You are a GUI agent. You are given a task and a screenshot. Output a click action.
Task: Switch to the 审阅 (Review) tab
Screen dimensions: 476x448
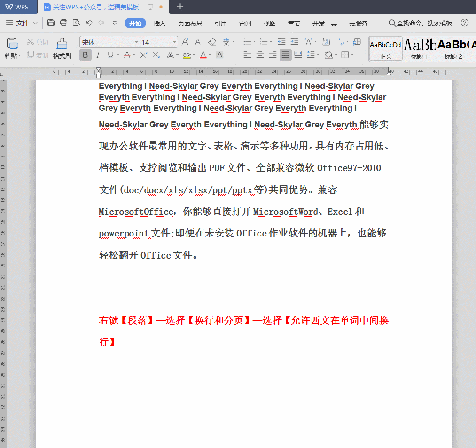tap(245, 24)
